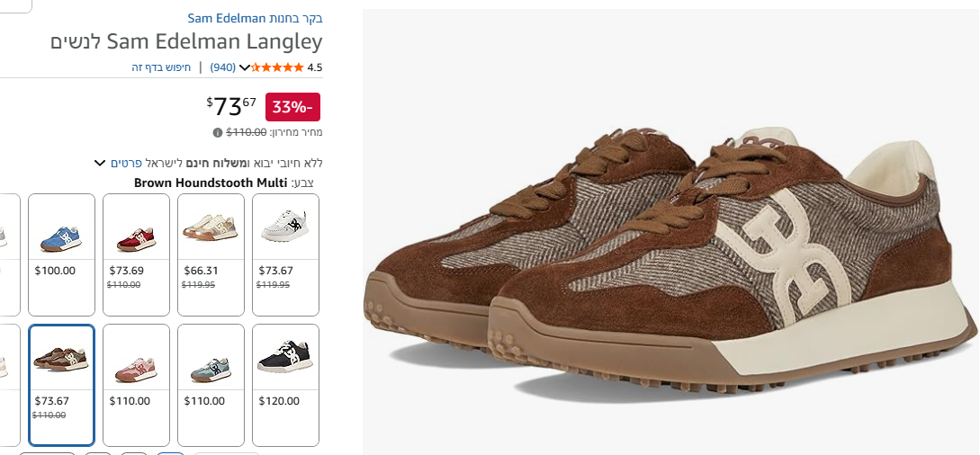Click the search this page link

(161, 67)
